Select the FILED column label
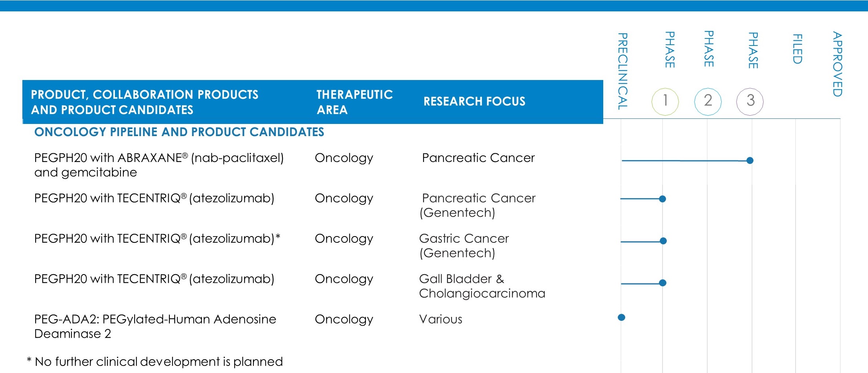Image resolution: width=868 pixels, height=373 pixels. tap(797, 49)
